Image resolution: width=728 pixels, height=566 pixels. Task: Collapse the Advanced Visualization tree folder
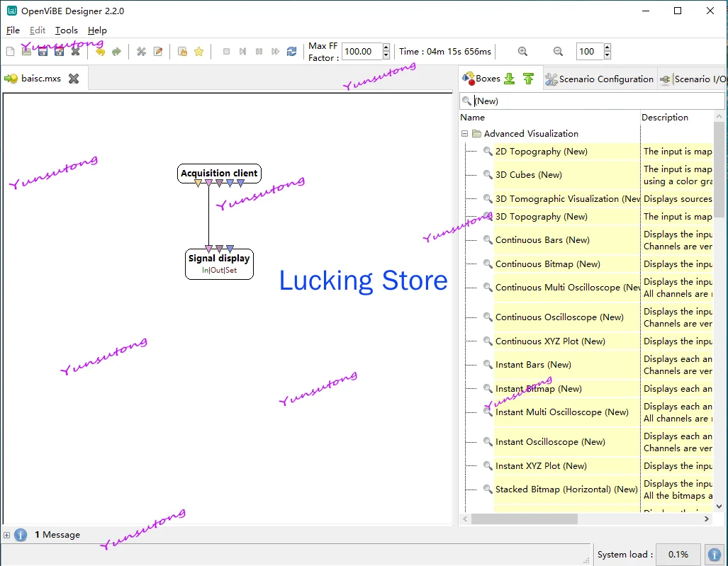click(465, 134)
